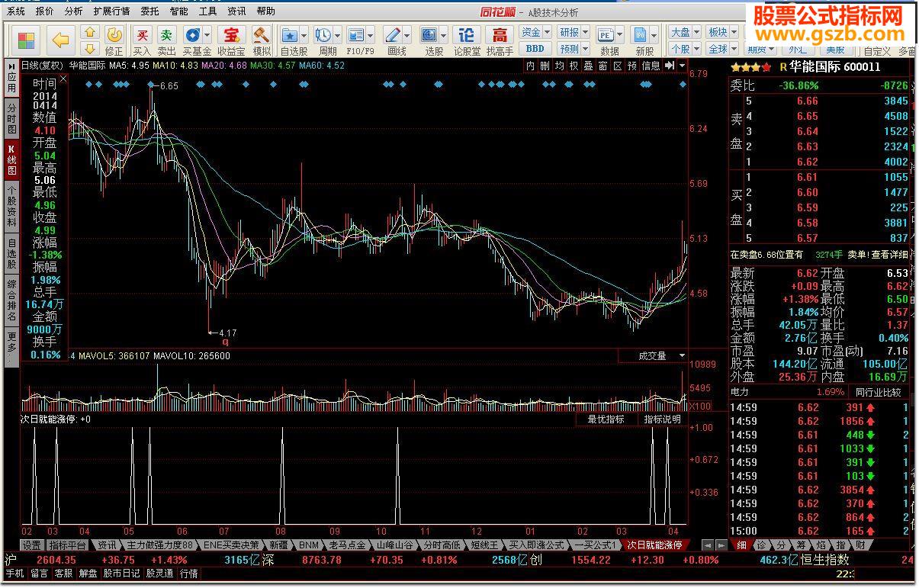Expand the 自选股 dropdown arrow

[304, 36]
